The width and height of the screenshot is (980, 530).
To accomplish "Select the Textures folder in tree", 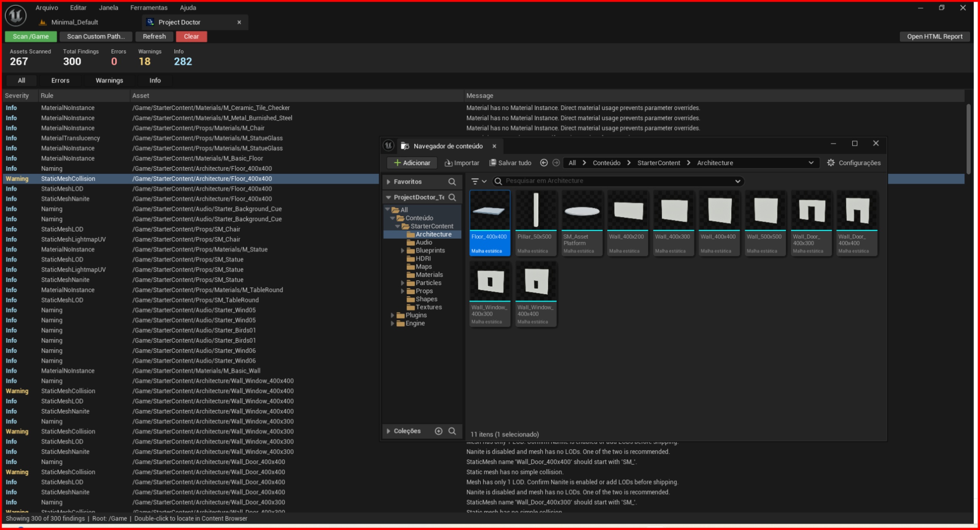I will click(429, 307).
